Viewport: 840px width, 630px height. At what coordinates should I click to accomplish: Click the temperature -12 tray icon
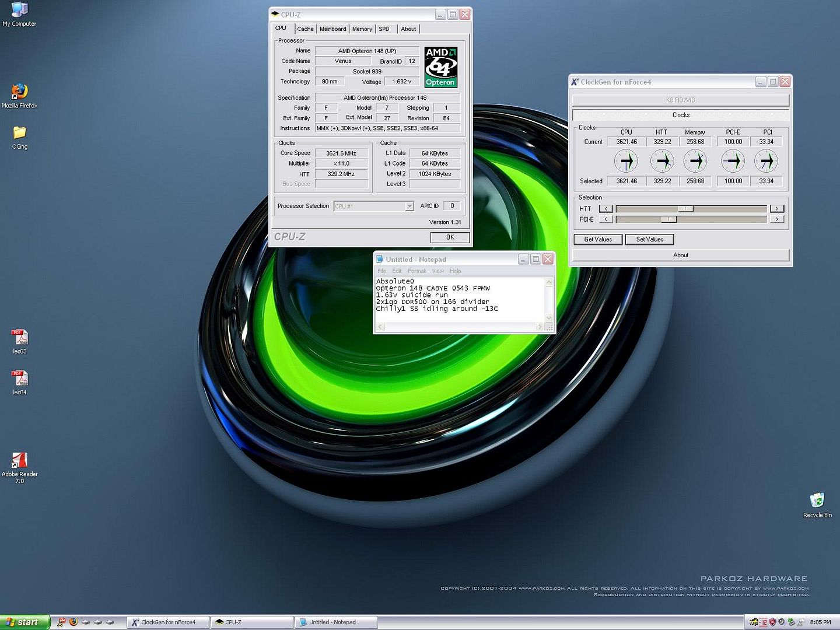(x=763, y=622)
